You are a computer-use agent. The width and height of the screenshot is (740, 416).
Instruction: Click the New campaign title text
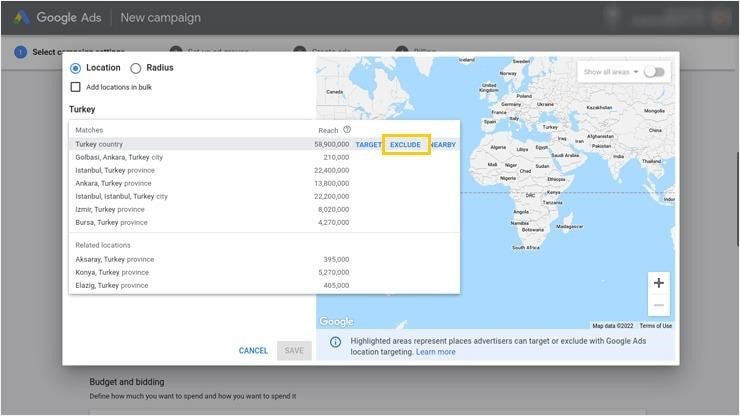coord(160,17)
